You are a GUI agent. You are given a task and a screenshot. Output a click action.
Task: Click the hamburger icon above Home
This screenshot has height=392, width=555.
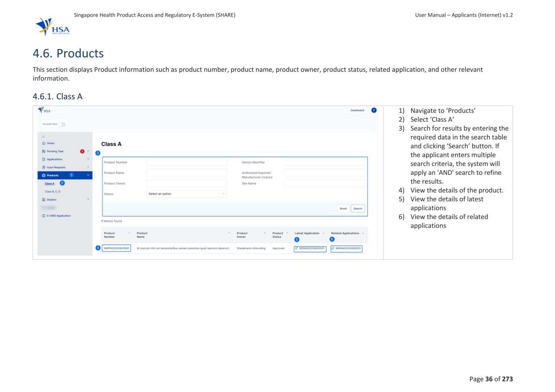pyautogui.click(x=43, y=137)
